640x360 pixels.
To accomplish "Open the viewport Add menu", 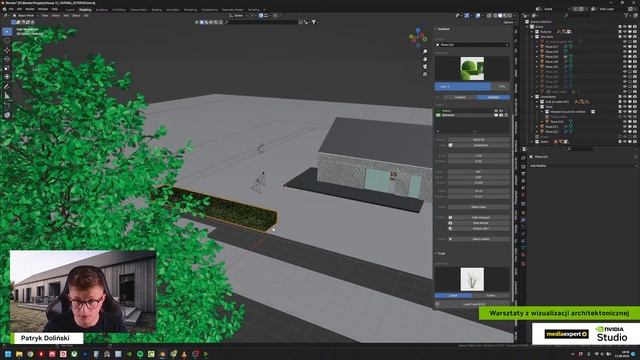I will pos(66,16).
